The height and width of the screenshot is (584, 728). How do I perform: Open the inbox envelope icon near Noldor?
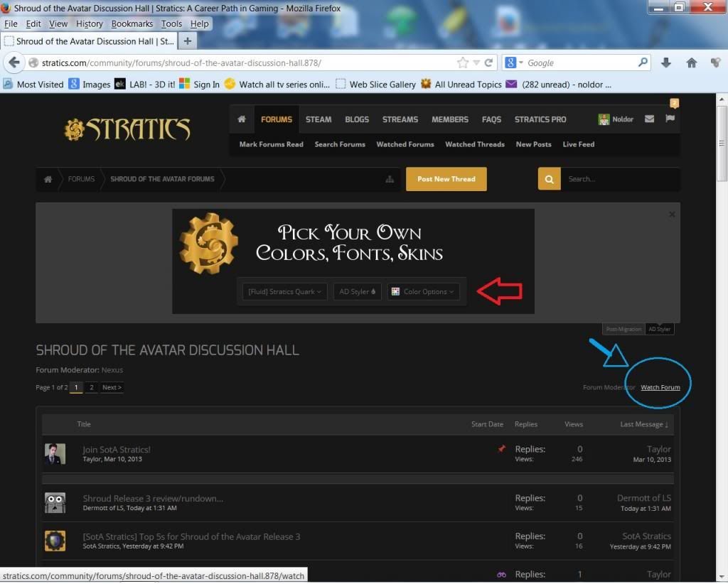650,119
